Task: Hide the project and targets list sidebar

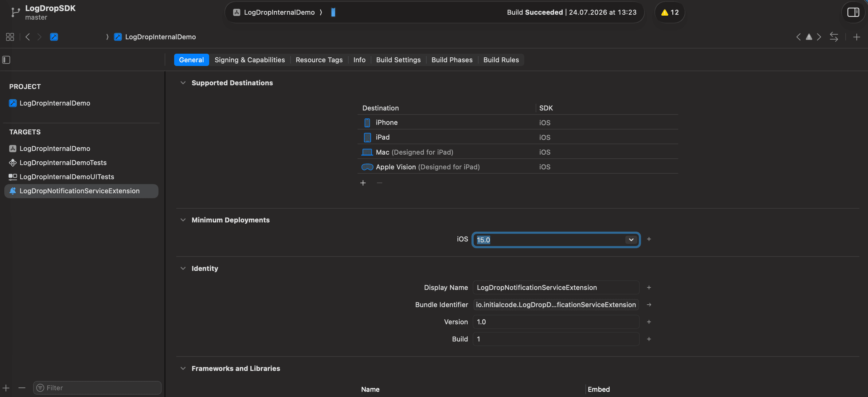Action: 6,60
